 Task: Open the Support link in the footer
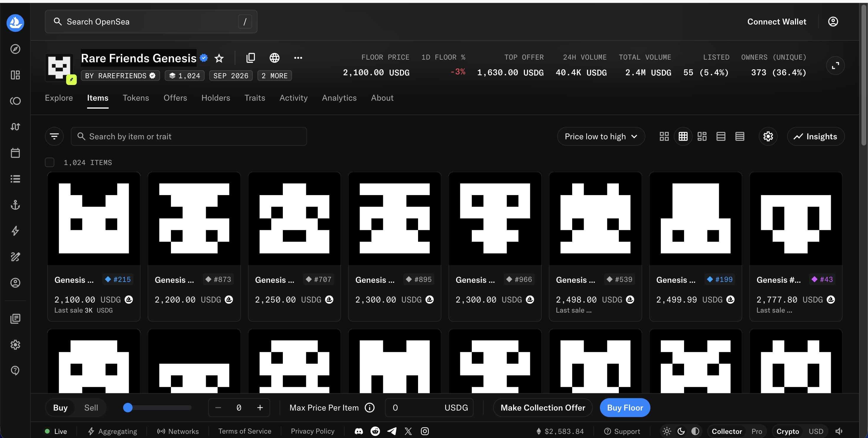tap(622, 431)
